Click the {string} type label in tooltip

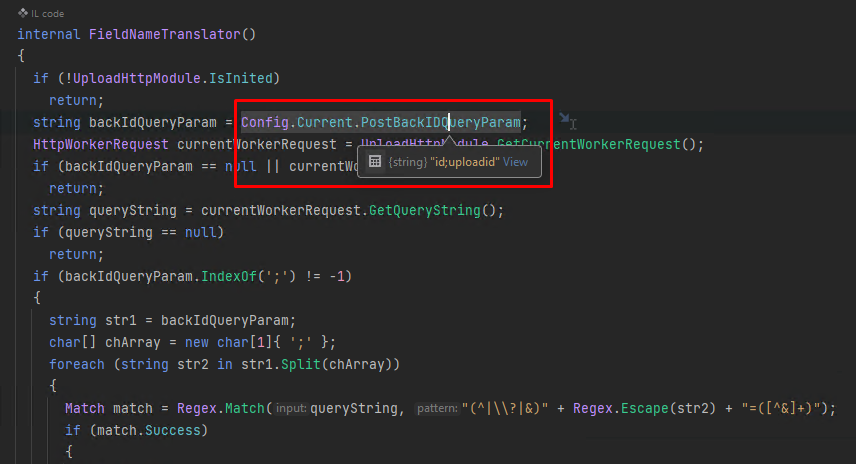click(407, 162)
